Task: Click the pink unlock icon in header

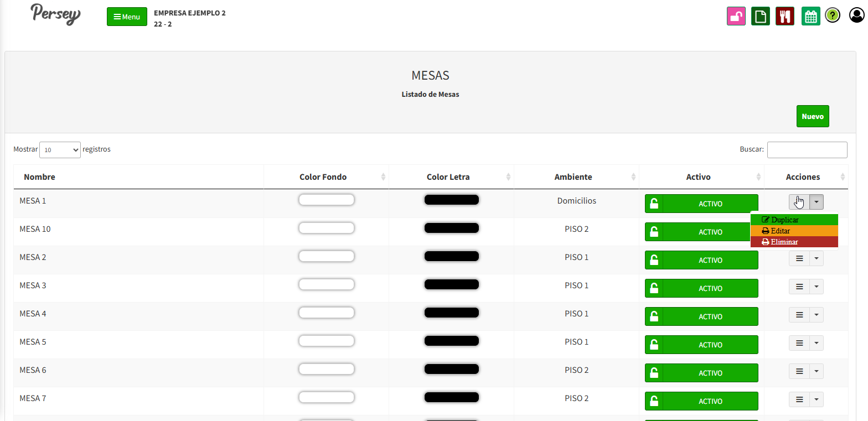Action: 736,17
